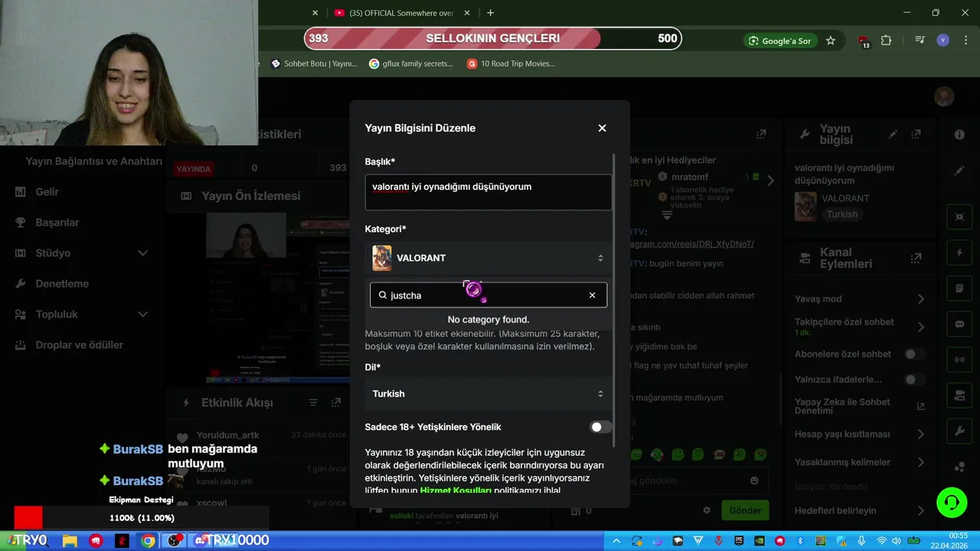Open the browser extensions puzzle icon
The image size is (980, 551).
887,41
